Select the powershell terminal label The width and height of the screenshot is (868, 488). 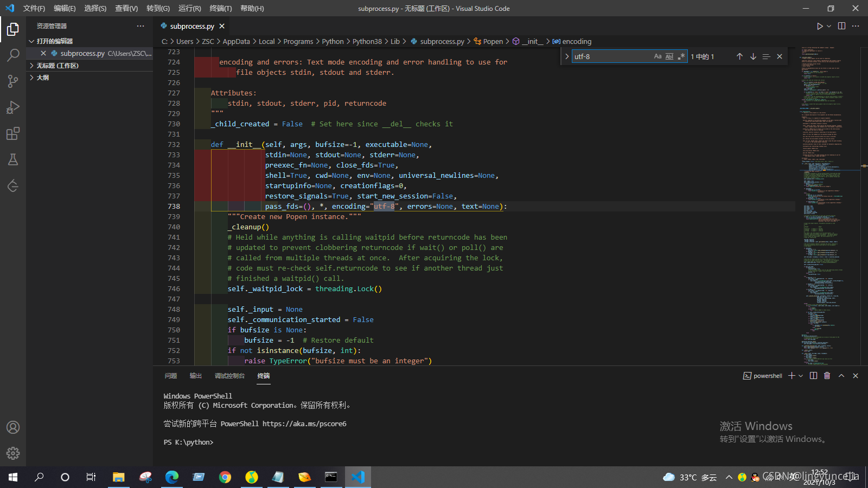click(763, 376)
